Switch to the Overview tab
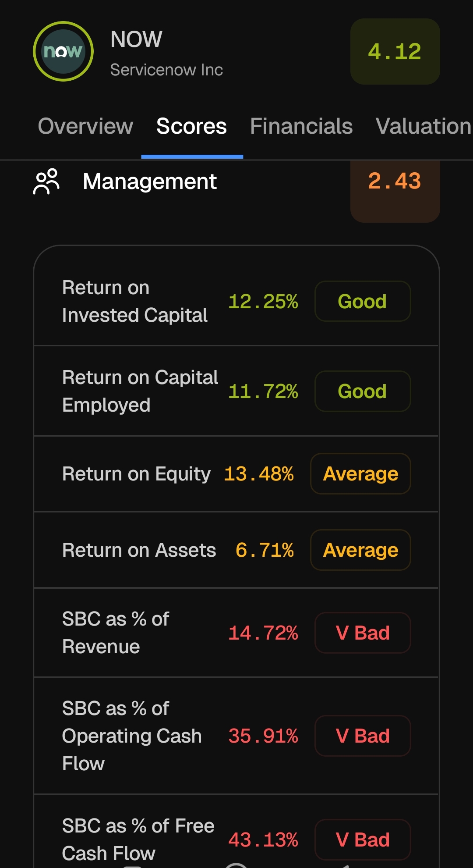 click(85, 126)
